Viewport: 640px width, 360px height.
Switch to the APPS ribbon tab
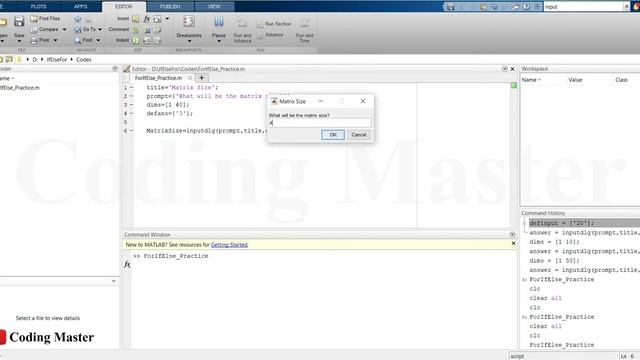[x=81, y=7]
